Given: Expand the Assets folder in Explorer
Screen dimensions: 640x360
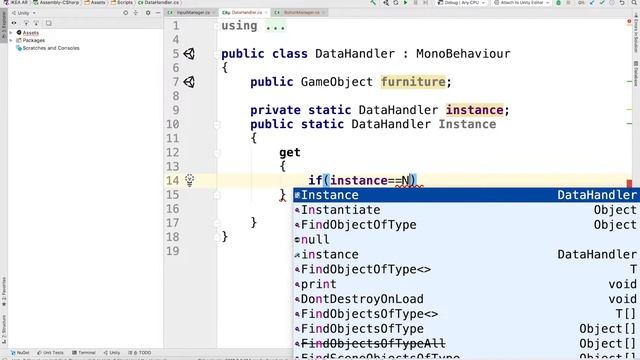Looking at the screenshot, I should (x=11, y=33).
